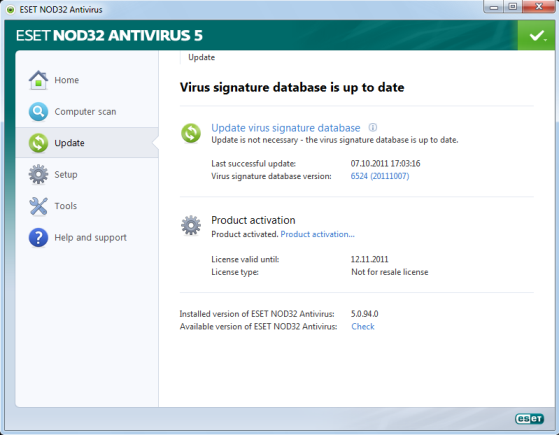
Task: Start Update virus signature database link
Action: [286, 128]
